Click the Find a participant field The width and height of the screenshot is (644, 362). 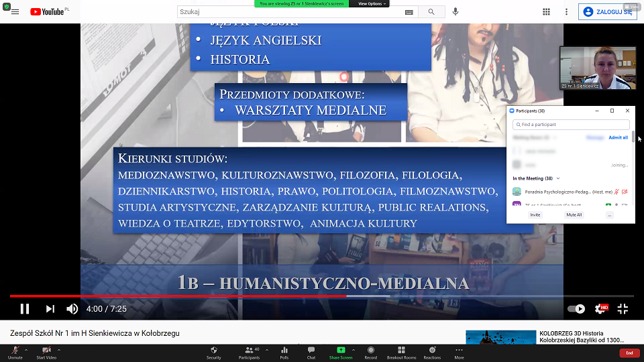pyautogui.click(x=571, y=125)
